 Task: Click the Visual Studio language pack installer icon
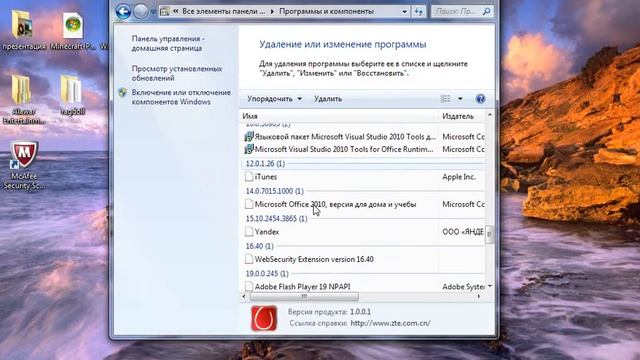click(249, 137)
